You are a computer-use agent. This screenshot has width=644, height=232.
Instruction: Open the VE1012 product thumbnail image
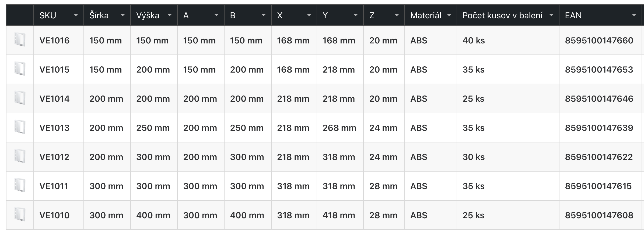[20, 156]
